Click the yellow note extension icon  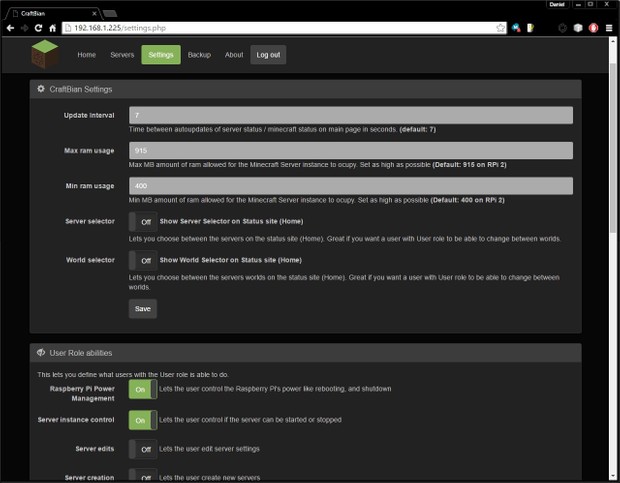tap(531, 28)
